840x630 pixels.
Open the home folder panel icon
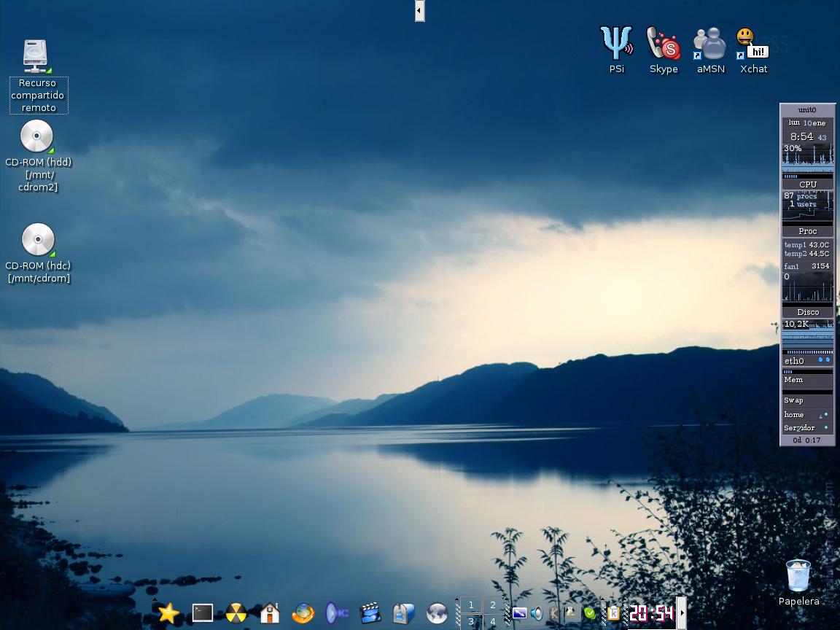point(270,612)
